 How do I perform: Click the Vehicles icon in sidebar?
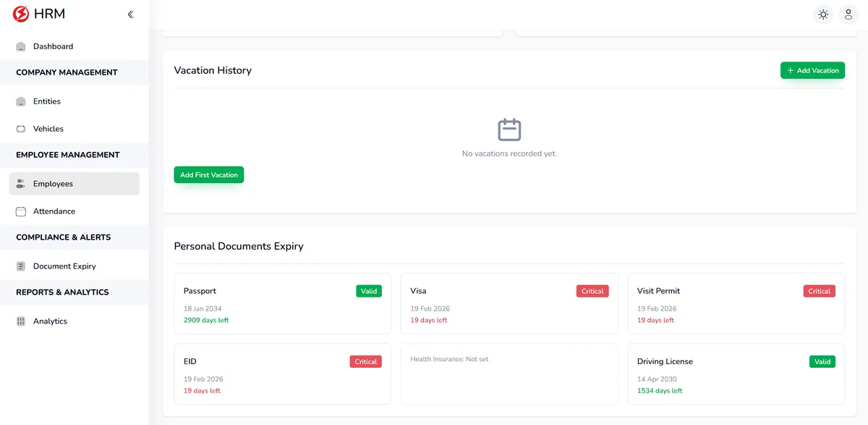pyautogui.click(x=21, y=129)
